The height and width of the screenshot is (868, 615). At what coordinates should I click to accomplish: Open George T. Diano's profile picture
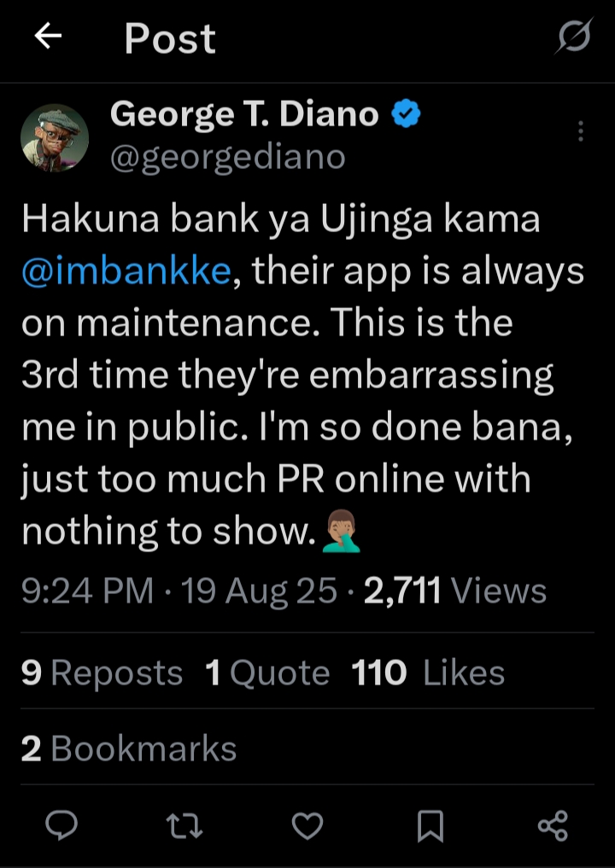[x=55, y=137]
